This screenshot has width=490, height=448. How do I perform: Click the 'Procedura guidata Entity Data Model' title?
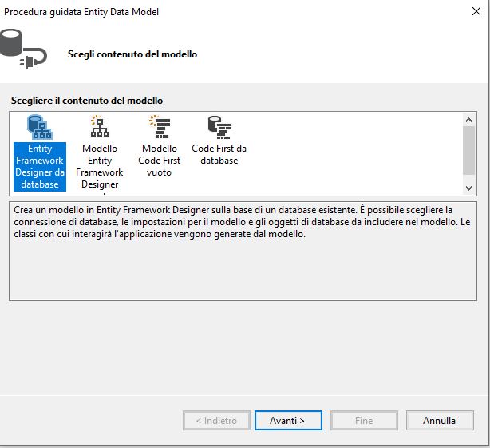click(81, 12)
